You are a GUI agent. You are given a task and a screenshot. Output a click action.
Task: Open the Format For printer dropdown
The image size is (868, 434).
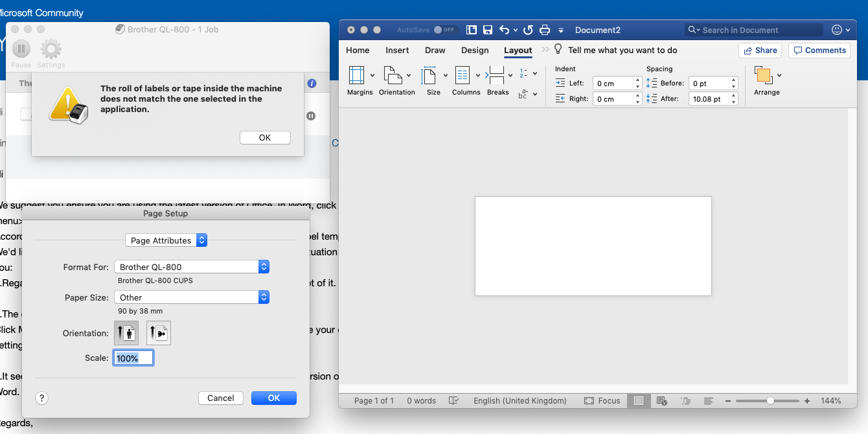click(x=192, y=267)
